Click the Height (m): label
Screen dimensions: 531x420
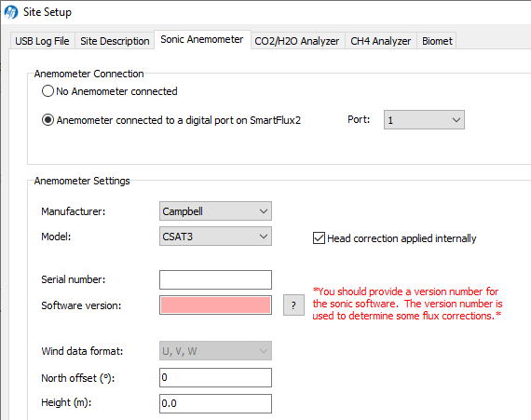pyautogui.click(x=66, y=402)
